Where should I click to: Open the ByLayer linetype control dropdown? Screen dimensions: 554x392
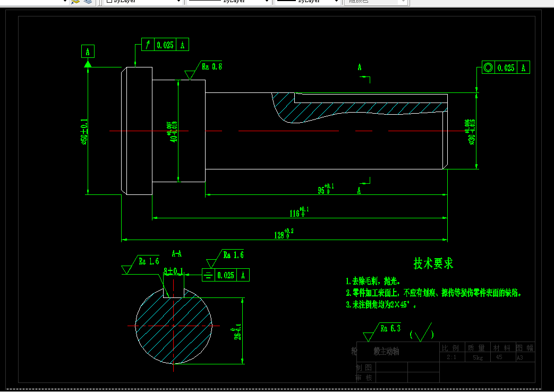click(x=228, y=2)
